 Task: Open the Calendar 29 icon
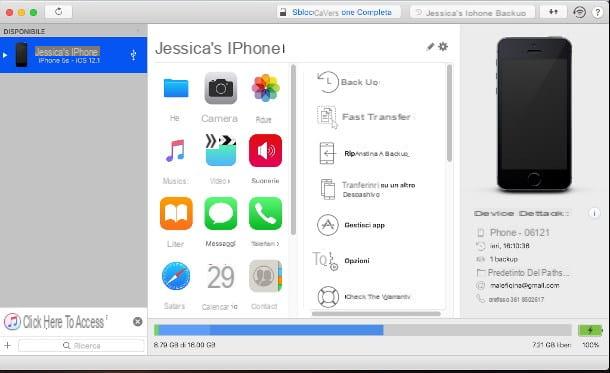click(221, 277)
